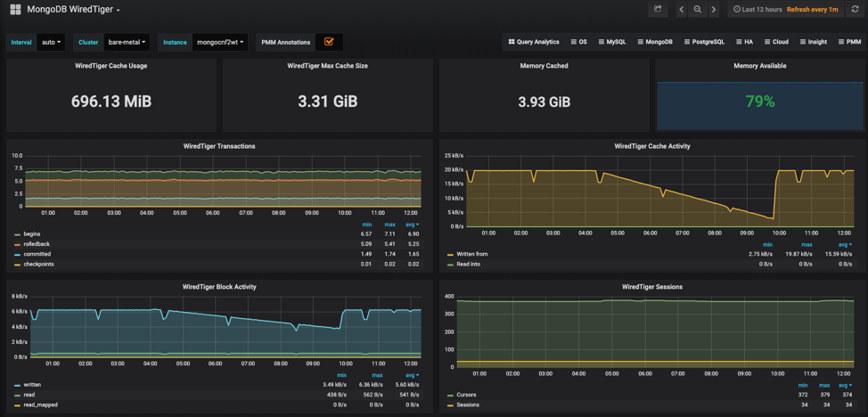
Task: Toggle the PMM Annotations checkbox
Action: tap(329, 42)
